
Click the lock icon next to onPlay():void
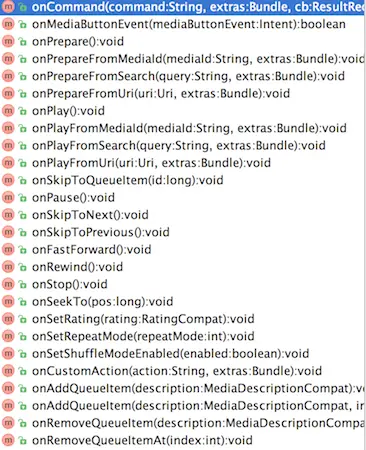pyautogui.click(x=23, y=111)
